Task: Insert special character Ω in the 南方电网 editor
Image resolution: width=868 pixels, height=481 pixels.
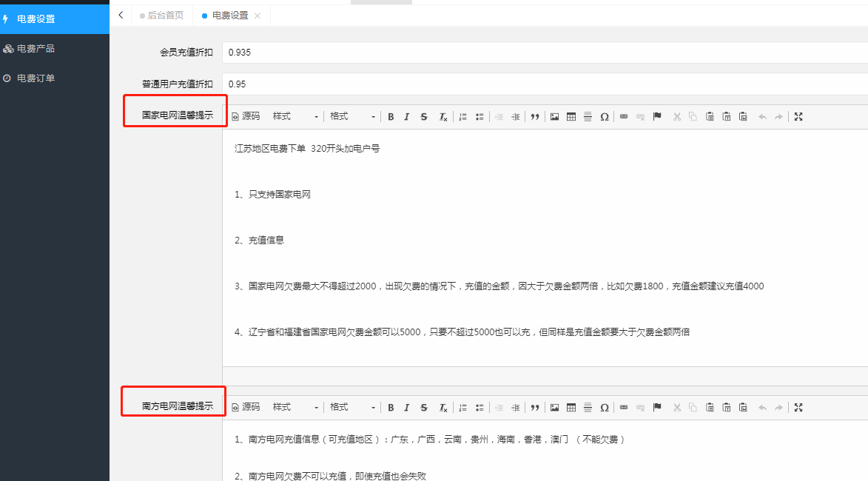Action: pos(605,408)
